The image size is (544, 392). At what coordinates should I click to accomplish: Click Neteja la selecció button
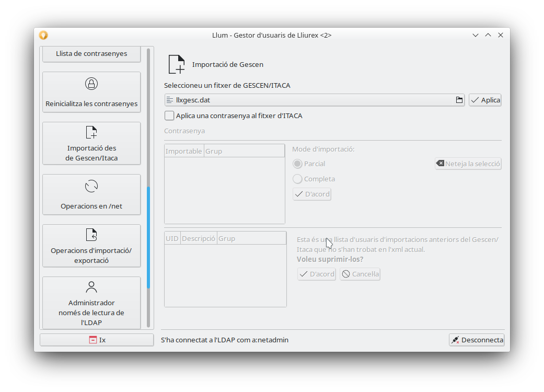pos(468,164)
